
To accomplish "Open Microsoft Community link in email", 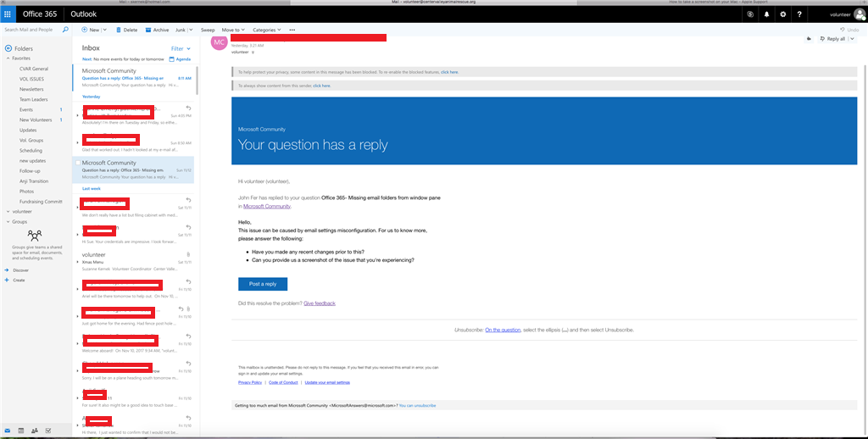I will (267, 207).
